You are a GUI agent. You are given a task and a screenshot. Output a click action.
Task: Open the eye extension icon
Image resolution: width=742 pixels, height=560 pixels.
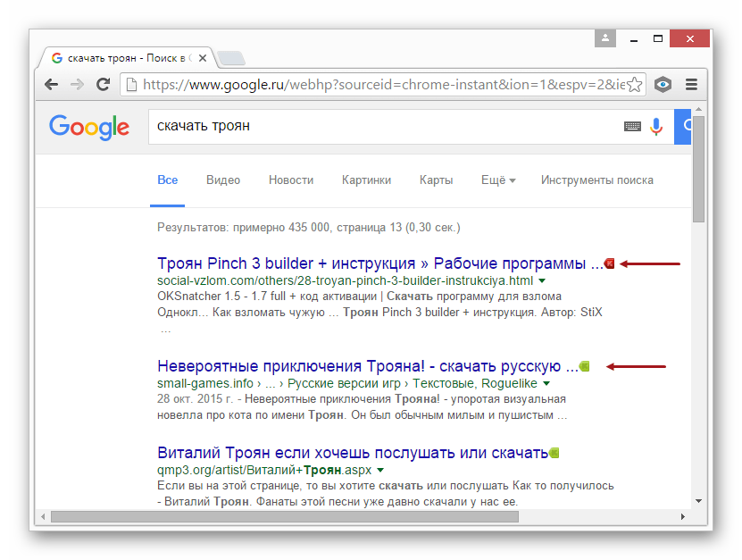click(x=663, y=85)
